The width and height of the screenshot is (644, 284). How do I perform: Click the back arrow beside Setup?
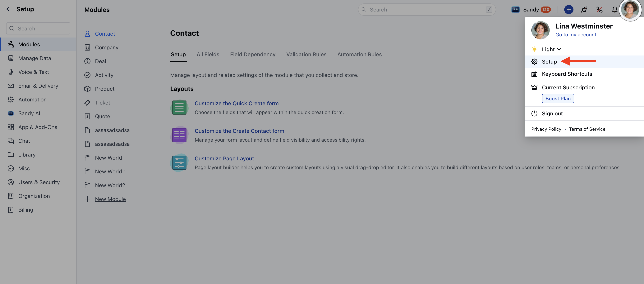(8, 9)
